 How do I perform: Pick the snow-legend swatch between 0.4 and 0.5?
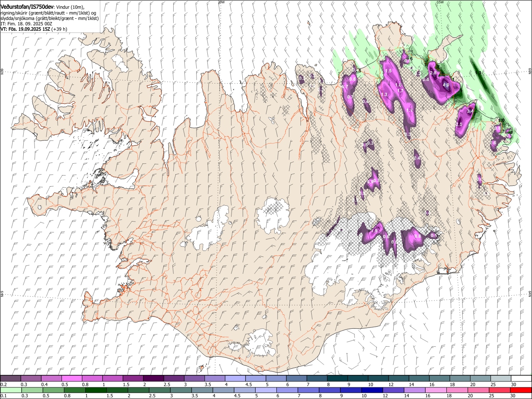[x=51, y=379]
